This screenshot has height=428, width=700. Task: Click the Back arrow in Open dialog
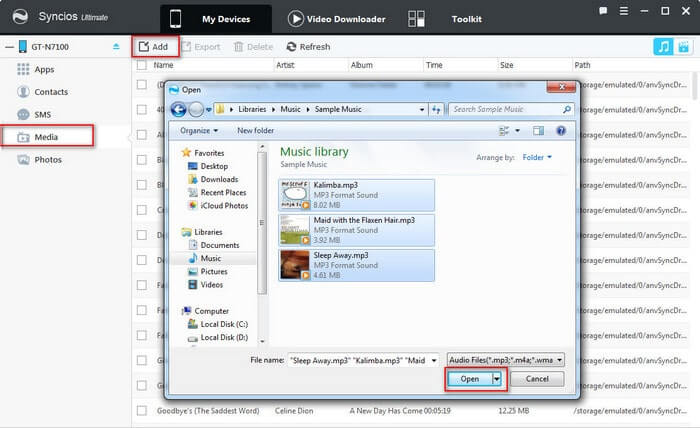[x=179, y=109]
